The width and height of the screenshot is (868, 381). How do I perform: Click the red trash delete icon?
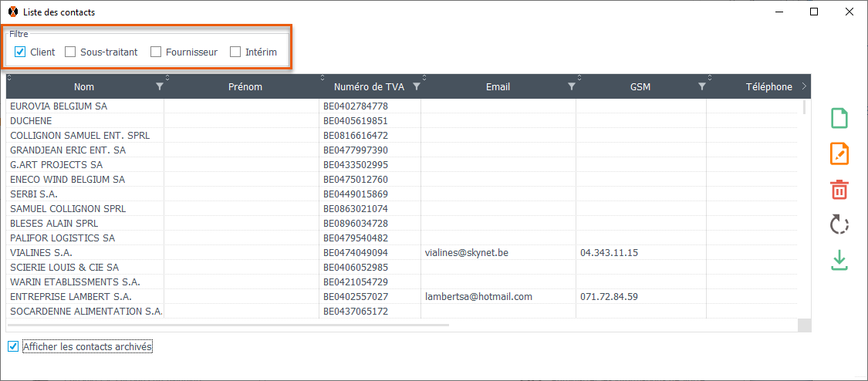(839, 189)
